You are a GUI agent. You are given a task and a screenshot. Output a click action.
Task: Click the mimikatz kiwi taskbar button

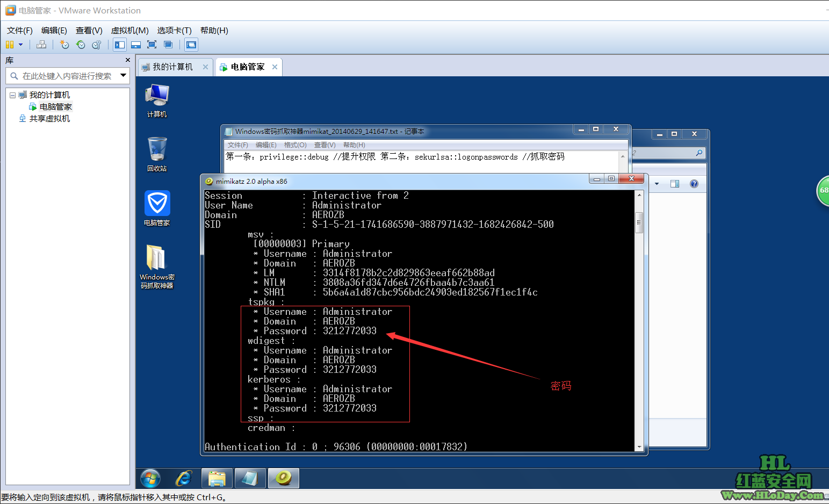(283, 478)
